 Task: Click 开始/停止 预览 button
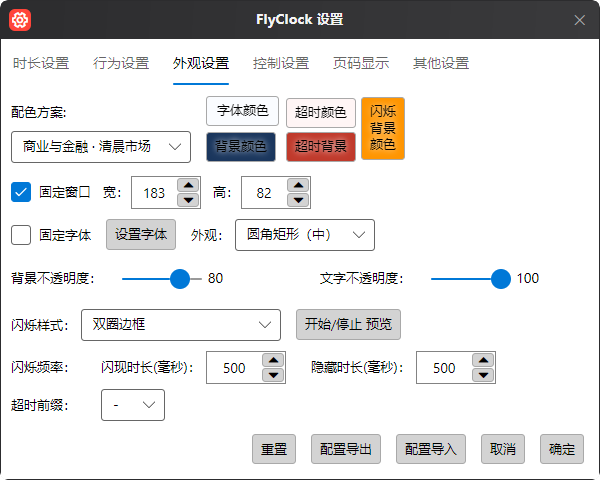click(x=348, y=325)
